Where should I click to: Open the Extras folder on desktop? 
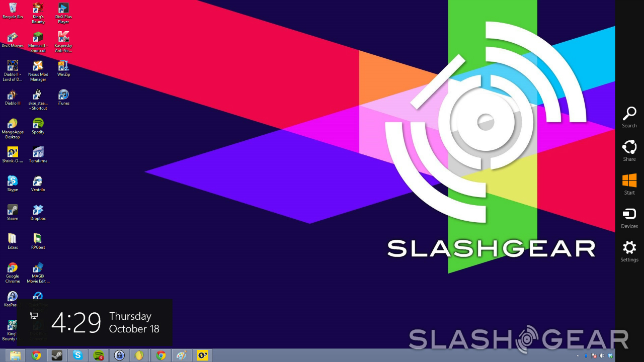pyautogui.click(x=13, y=241)
